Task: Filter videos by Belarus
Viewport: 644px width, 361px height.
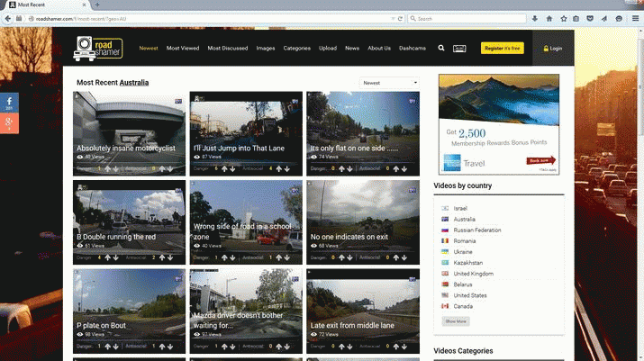Action: 463,284
